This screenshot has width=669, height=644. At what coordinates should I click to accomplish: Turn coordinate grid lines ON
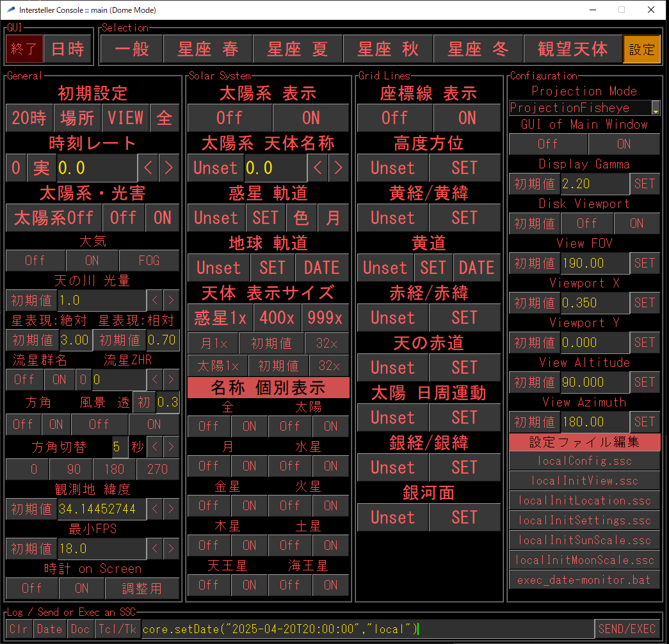click(x=467, y=118)
